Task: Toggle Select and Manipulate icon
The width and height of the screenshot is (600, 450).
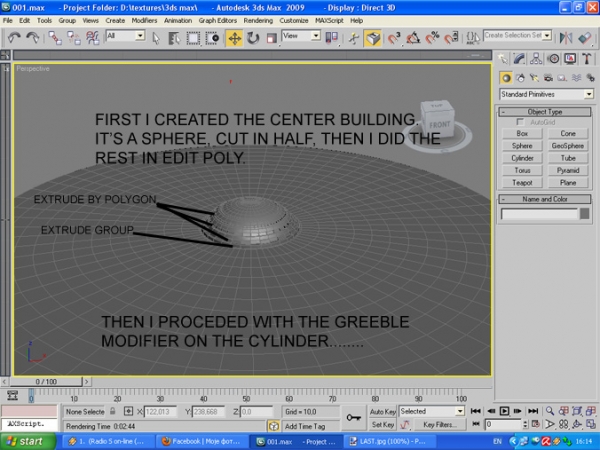Action: [x=354, y=38]
